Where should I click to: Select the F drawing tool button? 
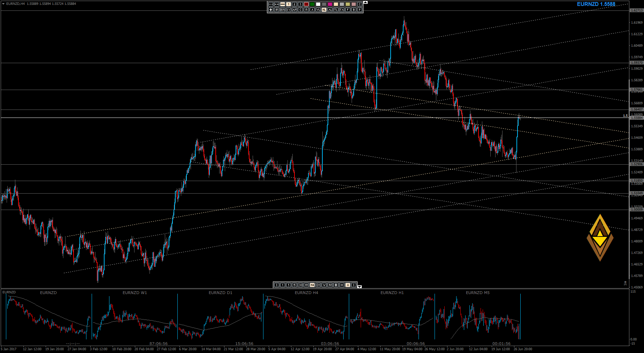coord(348,10)
